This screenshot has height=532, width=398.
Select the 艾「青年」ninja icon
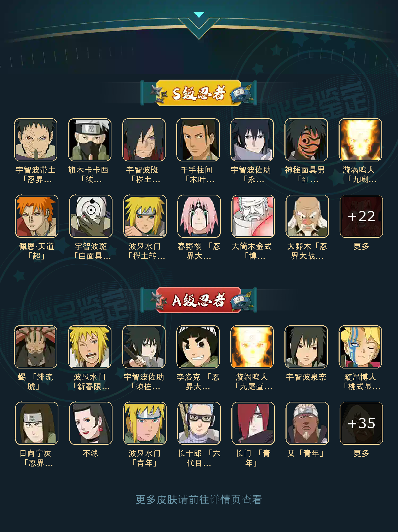(307, 423)
